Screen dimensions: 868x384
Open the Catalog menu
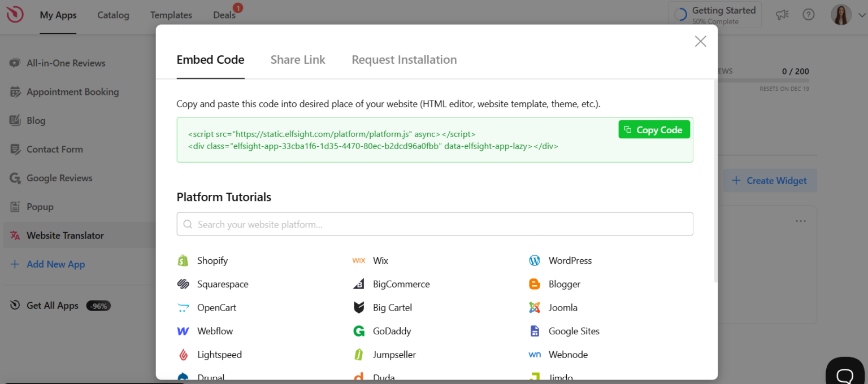click(x=112, y=15)
